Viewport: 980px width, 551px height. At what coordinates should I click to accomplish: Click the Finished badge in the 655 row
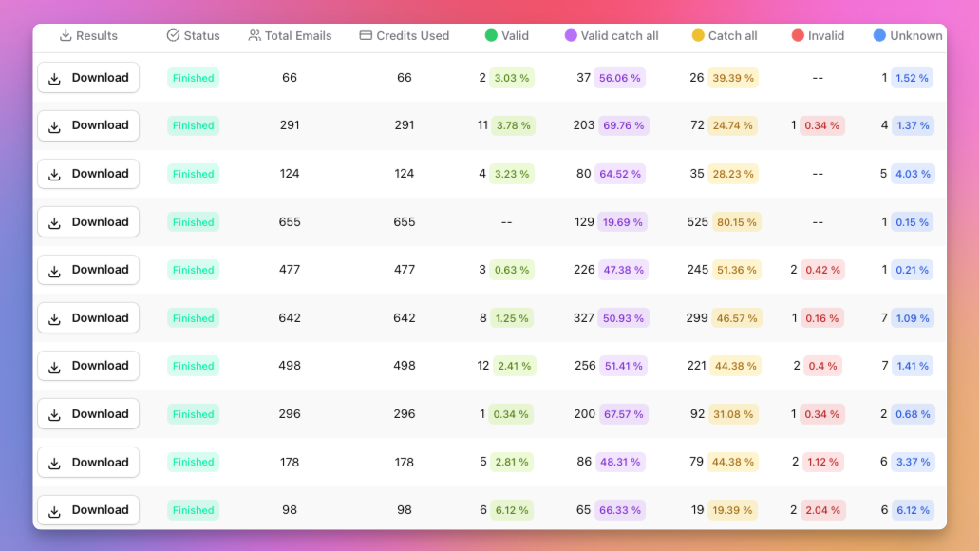(x=193, y=222)
